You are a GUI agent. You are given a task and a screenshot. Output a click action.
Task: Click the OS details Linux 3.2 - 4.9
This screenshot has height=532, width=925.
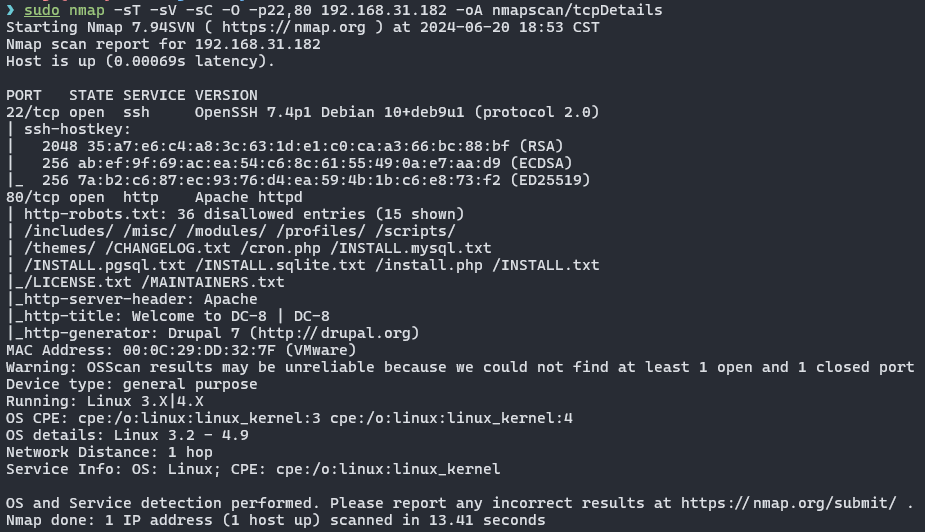click(x=127, y=435)
